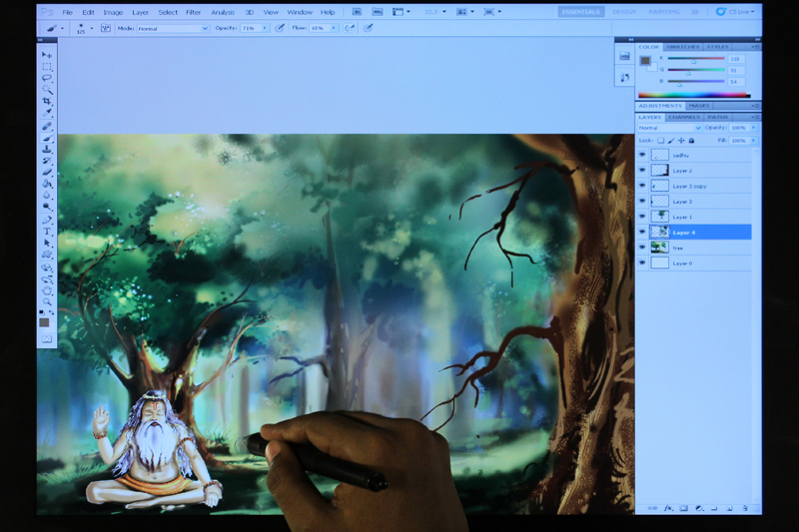Toggle visibility of the tree layer
This screenshot has width=799, height=532.
point(642,248)
